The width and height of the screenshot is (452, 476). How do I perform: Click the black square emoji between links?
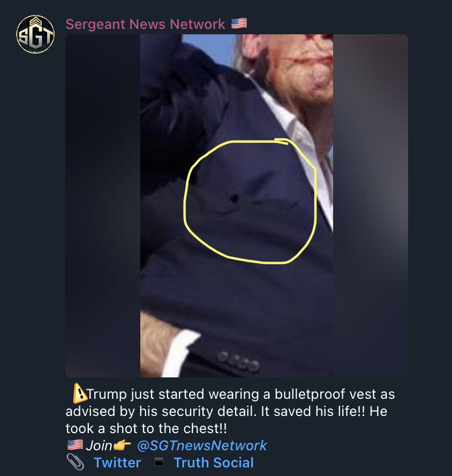(x=159, y=462)
